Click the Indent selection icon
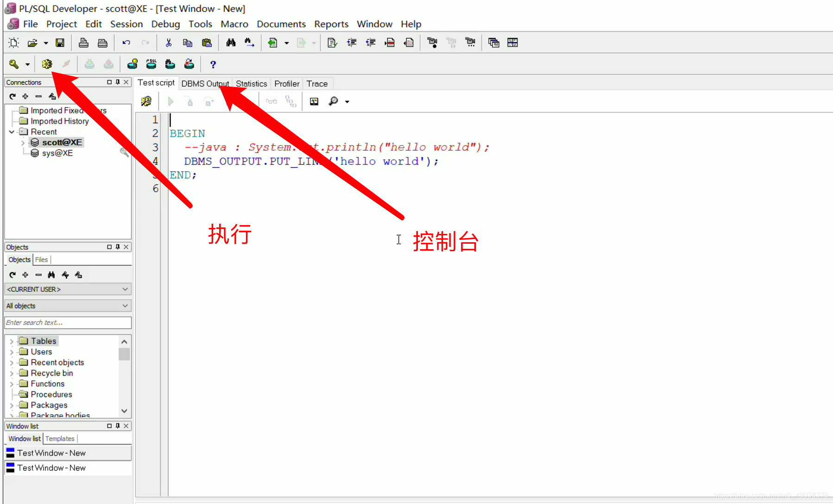The height and width of the screenshot is (504, 833). (352, 43)
